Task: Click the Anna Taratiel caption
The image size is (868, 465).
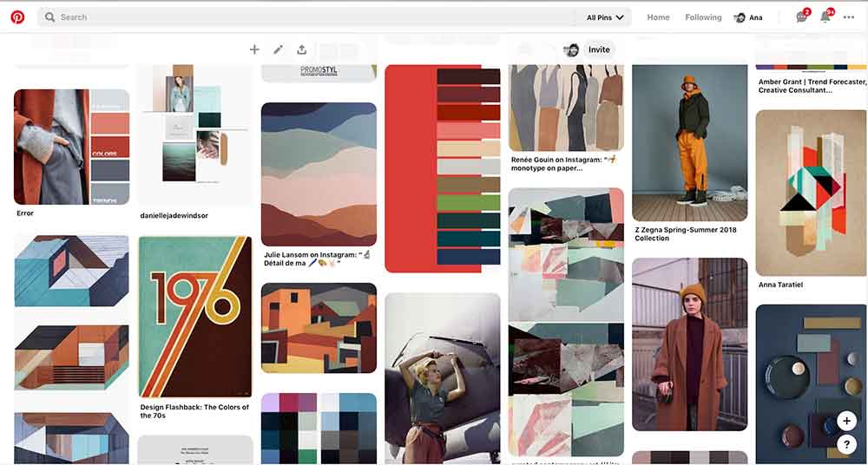Action: click(780, 285)
